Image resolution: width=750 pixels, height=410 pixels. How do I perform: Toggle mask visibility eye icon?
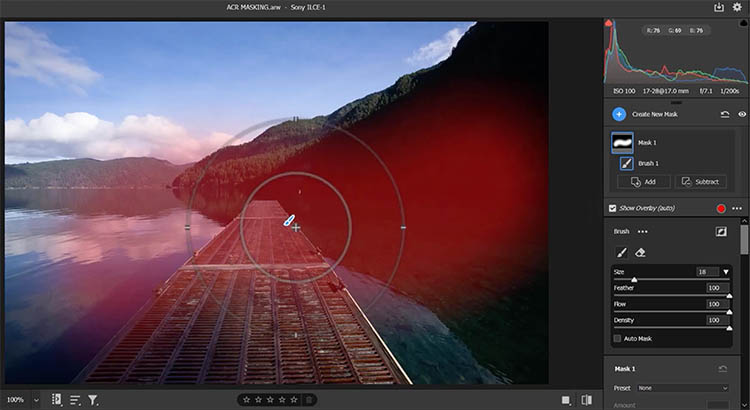(x=741, y=115)
